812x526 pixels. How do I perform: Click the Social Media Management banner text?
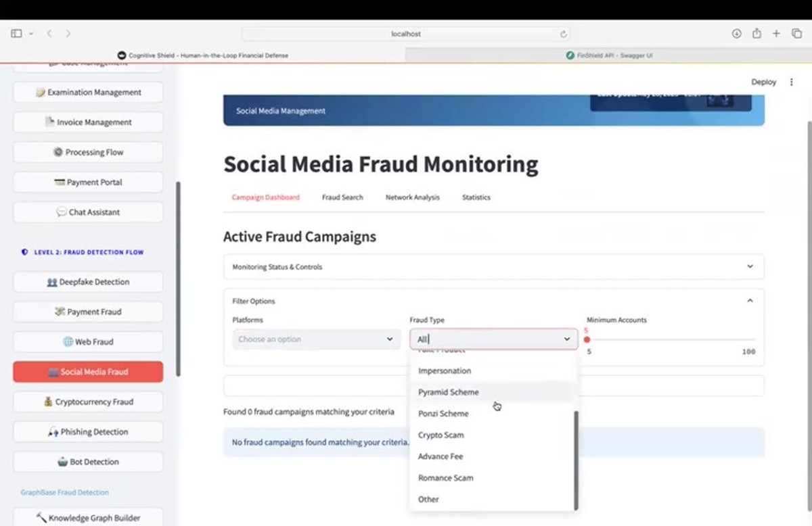281,111
